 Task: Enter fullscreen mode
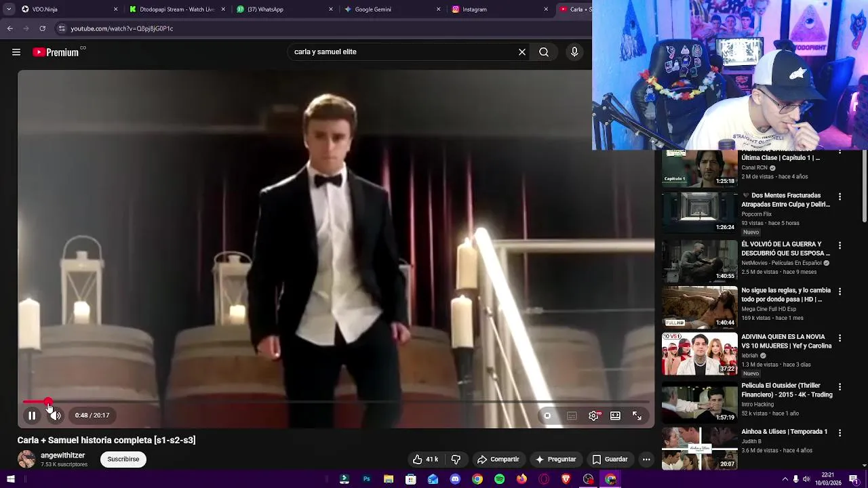pyautogui.click(x=637, y=415)
